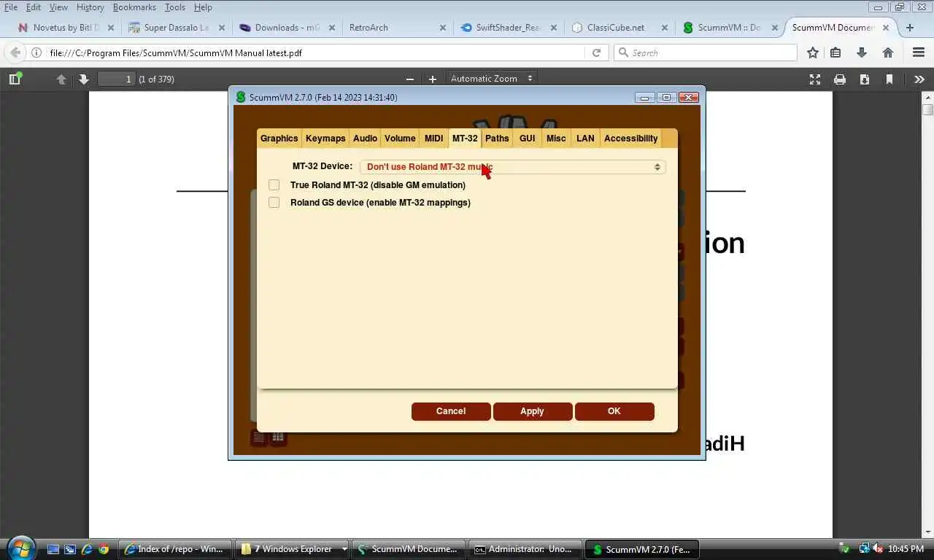Switch to the Volume tab
Image resolution: width=934 pixels, height=560 pixels.
click(400, 139)
